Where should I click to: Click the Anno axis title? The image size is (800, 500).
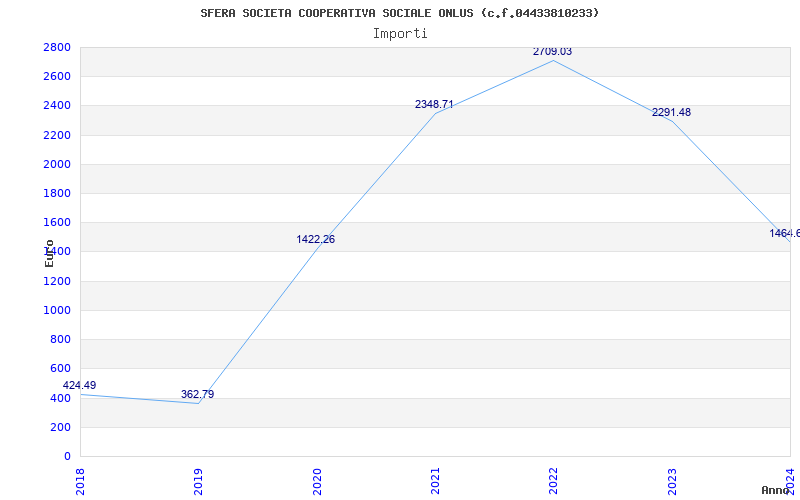(776, 490)
